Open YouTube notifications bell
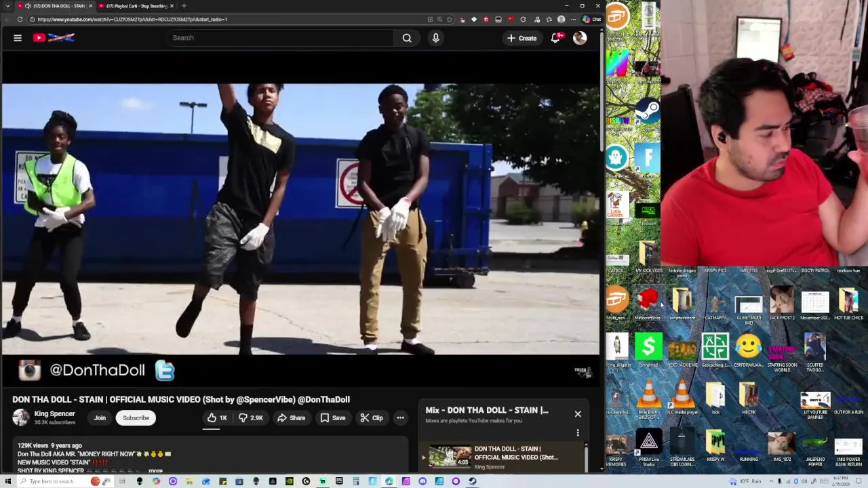Screen dimensions: 868x488 [555, 38]
